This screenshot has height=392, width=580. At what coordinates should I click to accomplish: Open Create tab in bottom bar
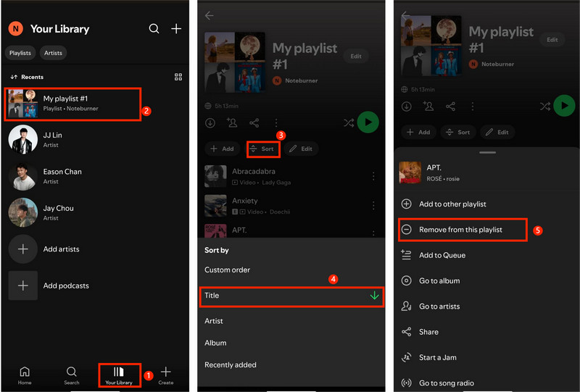click(166, 375)
